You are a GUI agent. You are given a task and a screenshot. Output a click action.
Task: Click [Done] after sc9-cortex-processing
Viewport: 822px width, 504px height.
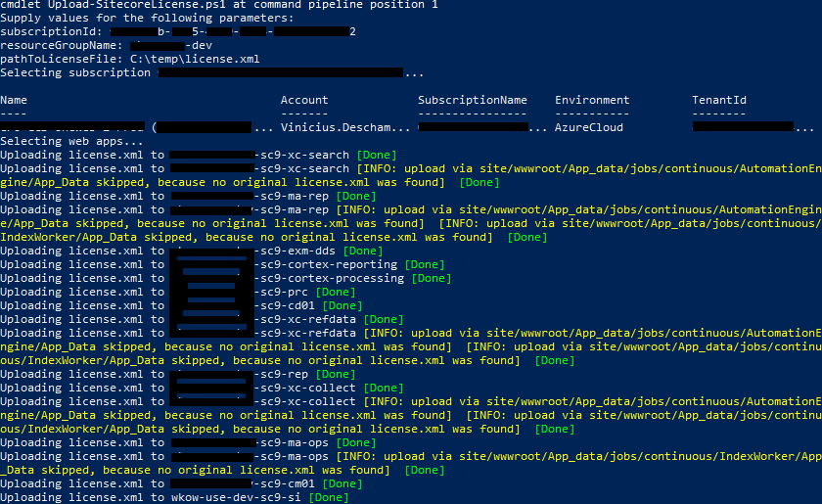(432, 278)
